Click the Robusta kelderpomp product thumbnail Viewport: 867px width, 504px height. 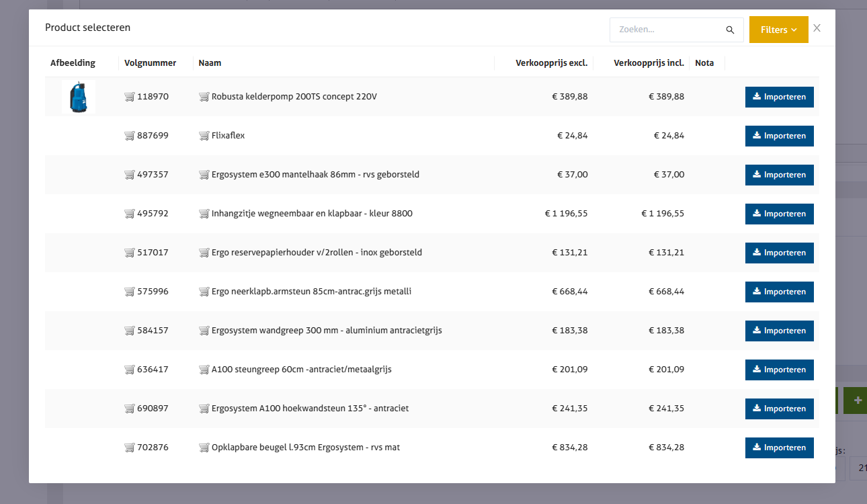click(x=79, y=97)
